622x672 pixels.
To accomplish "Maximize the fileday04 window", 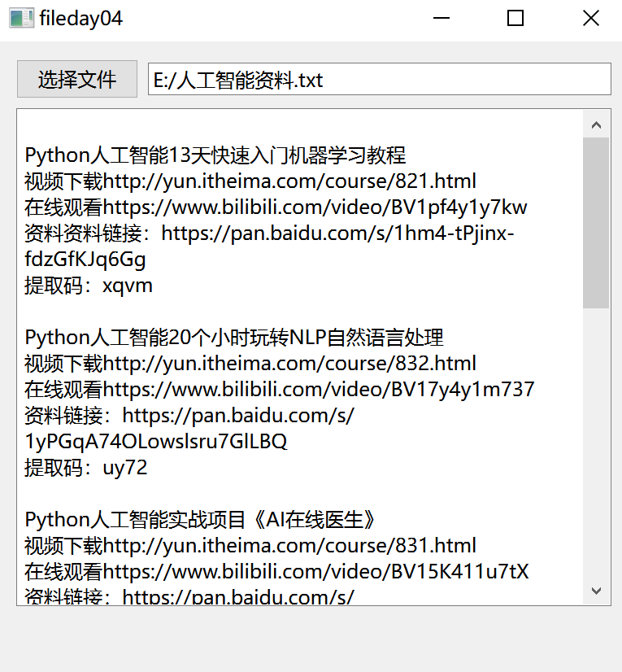I will [x=515, y=19].
